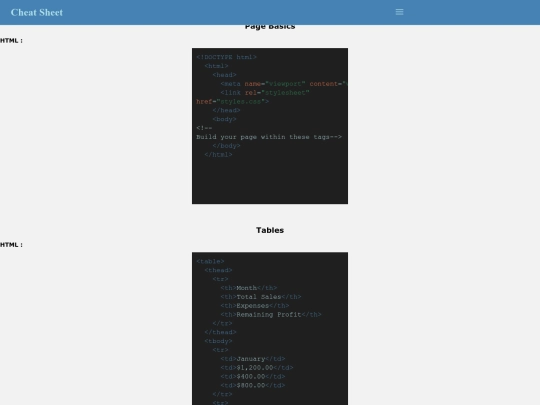Click the <th>Remaining Profit</th> code line
This screenshot has width=540, height=405.
(271, 315)
